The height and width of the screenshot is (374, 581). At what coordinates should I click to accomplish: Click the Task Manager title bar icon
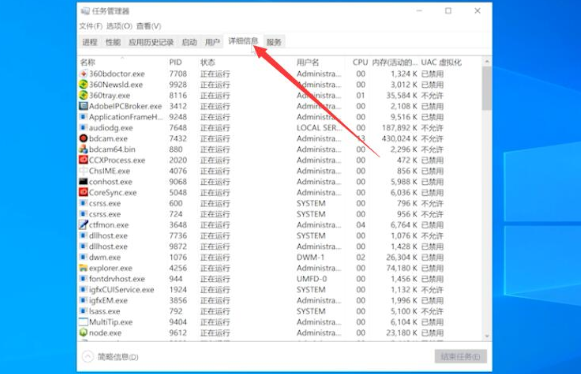coord(85,11)
